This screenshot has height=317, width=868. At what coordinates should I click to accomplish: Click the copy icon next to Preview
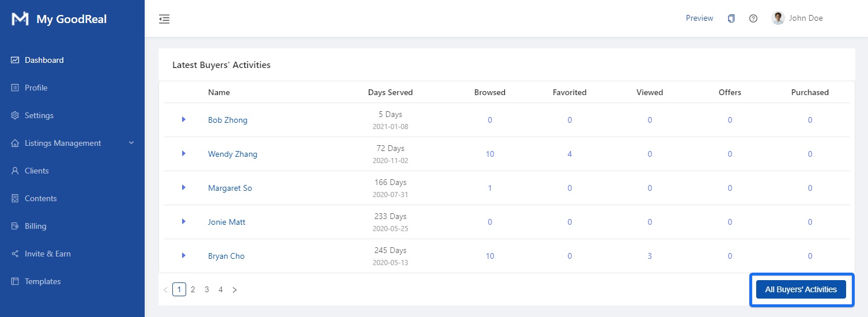[x=731, y=18]
